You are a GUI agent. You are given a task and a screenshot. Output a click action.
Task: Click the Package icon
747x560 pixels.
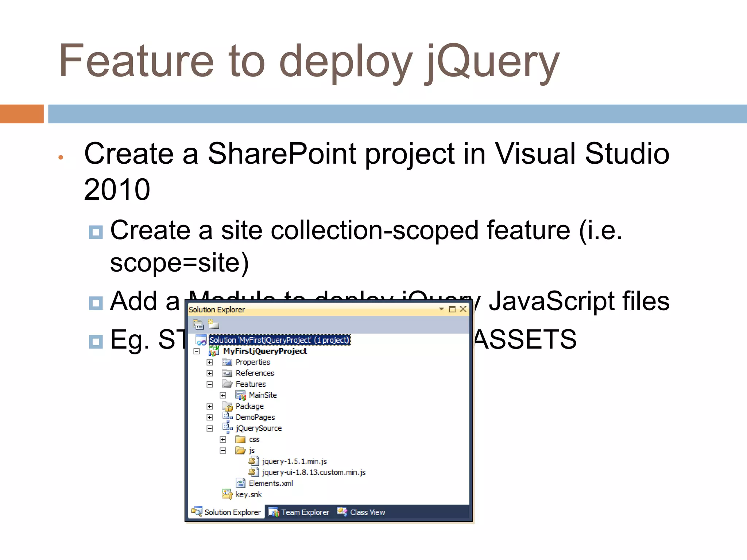[x=227, y=406]
